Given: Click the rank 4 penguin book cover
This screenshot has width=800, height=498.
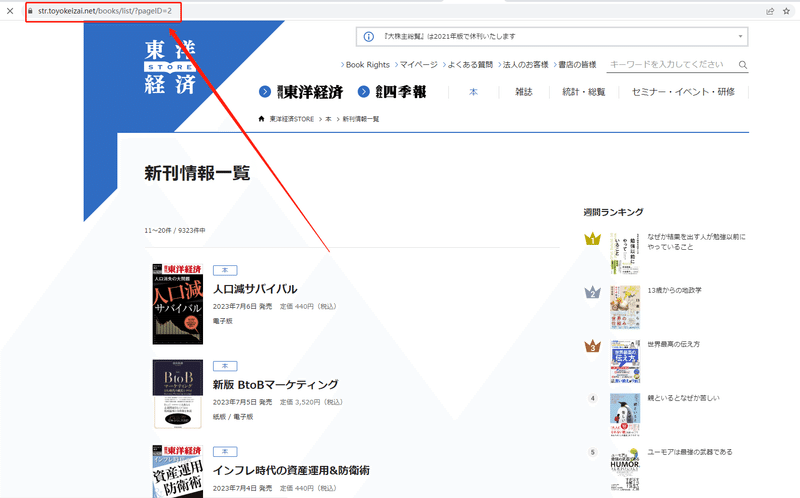Looking at the screenshot, I should click(x=625, y=415).
